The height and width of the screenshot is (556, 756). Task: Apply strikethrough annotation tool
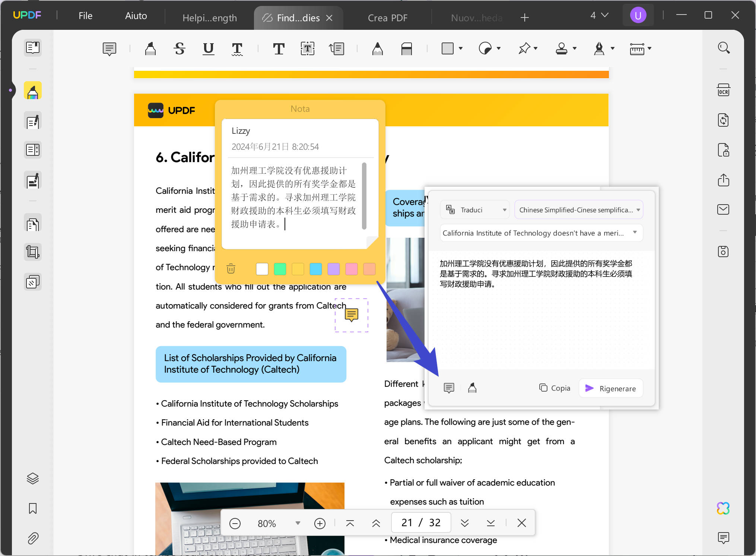[x=180, y=49]
